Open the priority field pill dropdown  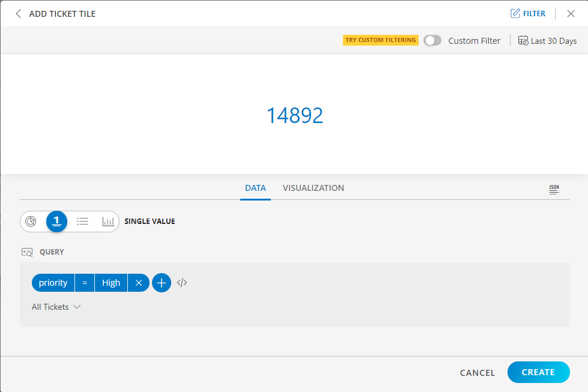point(53,282)
